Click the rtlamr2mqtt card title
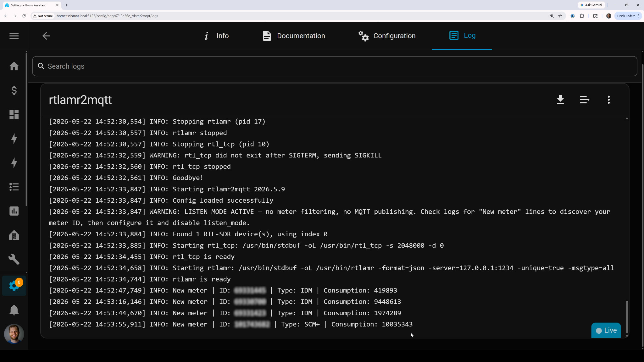This screenshot has width=644, height=362. tap(80, 100)
